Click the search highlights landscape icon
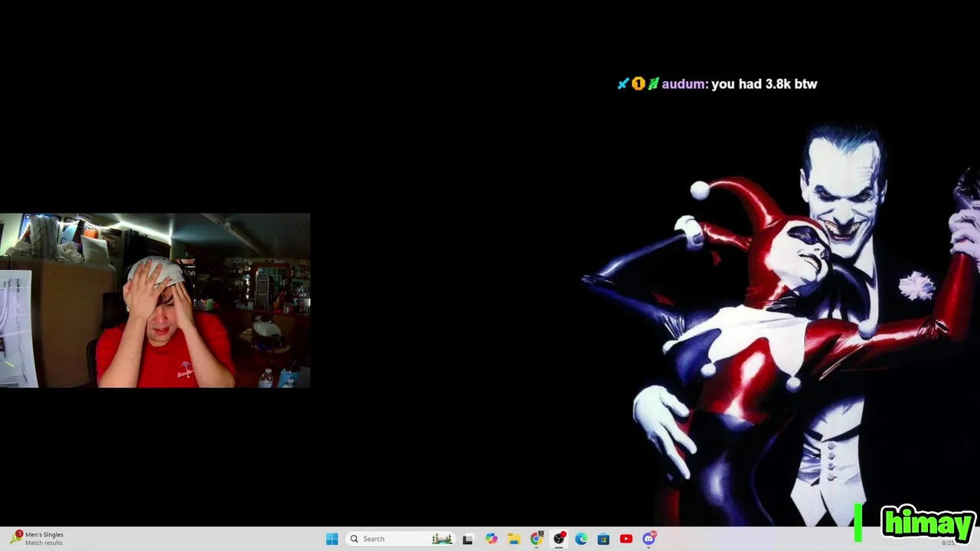Screen dimensions: 980x551 442,539
